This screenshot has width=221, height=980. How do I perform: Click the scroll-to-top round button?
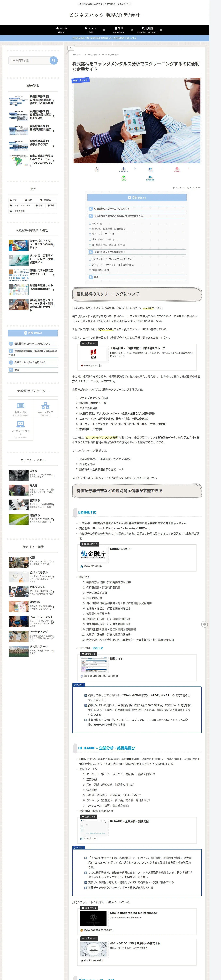click(204, 624)
